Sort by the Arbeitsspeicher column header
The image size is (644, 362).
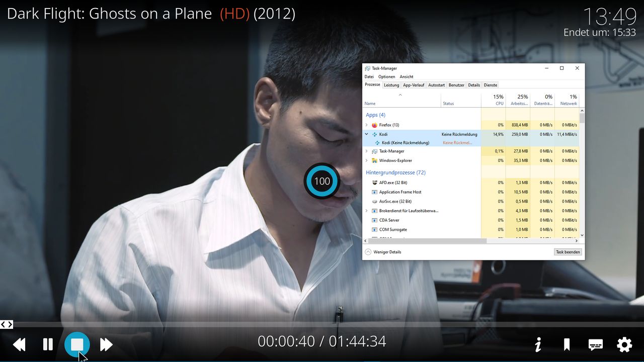(x=518, y=100)
